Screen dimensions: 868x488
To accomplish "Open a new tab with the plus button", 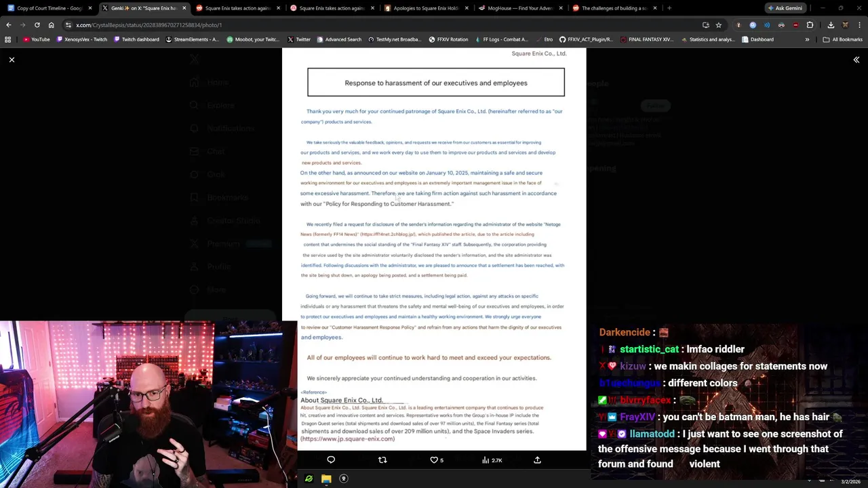I will [x=669, y=8].
